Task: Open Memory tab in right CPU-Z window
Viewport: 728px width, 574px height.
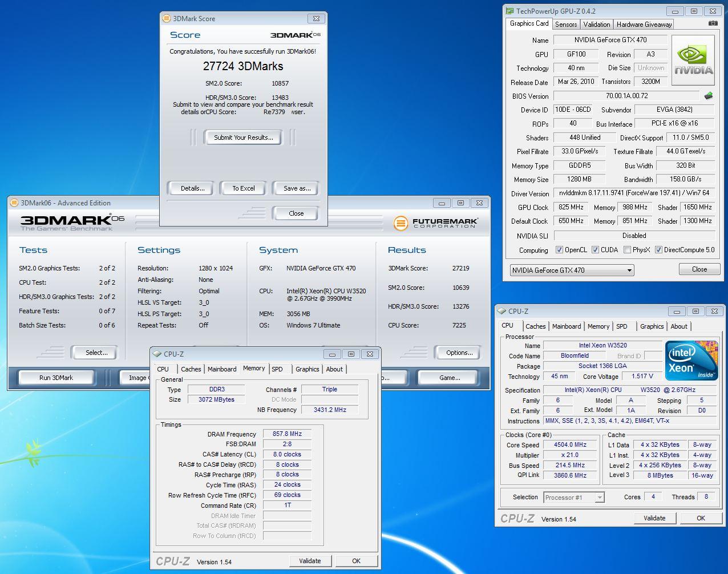Action: (x=598, y=326)
